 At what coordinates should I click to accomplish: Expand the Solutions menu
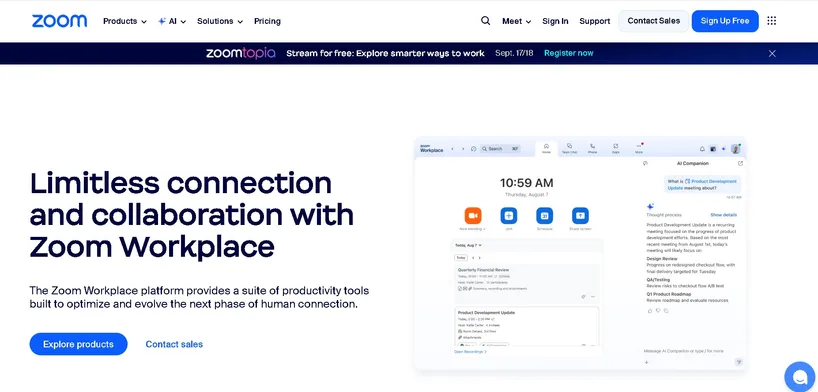(x=220, y=21)
